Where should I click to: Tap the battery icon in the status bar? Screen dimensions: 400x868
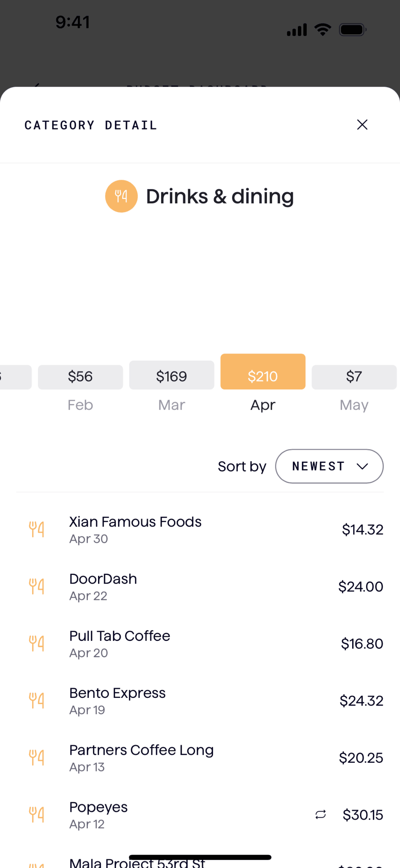352,30
